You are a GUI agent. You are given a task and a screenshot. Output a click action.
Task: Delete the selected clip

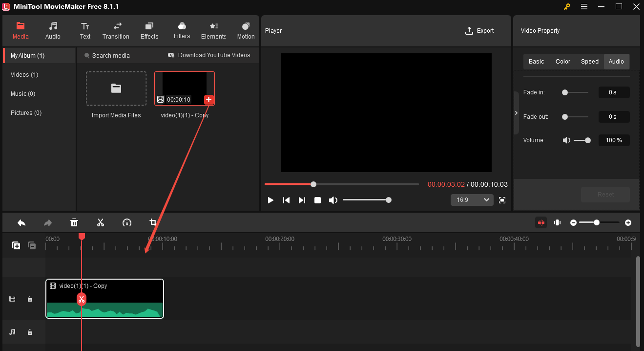(74, 222)
